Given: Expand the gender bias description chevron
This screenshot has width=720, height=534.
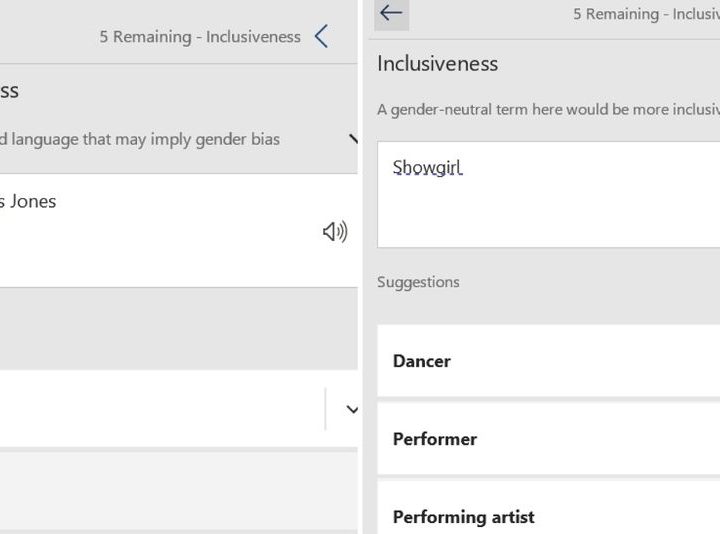Looking at the screenshot, I should click(353, 139).
